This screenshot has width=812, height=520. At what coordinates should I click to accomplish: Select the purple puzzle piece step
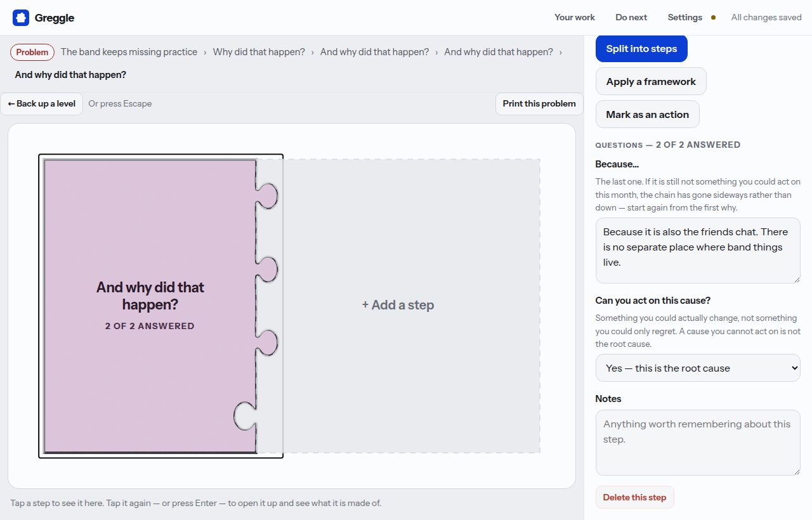pos(150,306)
